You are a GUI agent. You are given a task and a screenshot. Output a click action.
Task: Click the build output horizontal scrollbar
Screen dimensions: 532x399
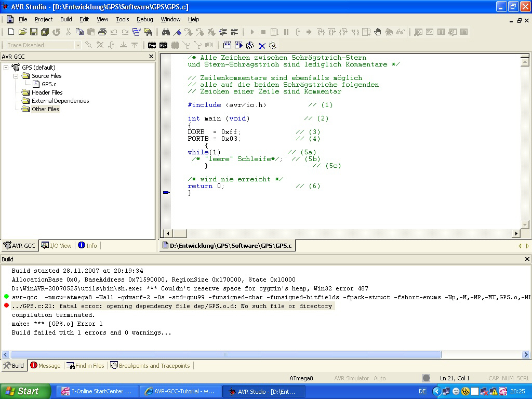(x=226, y=355)
